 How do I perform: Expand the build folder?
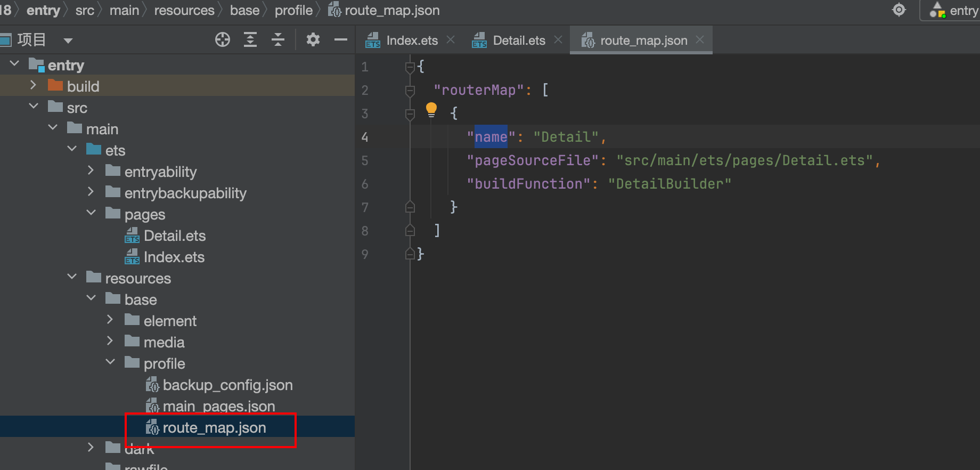click(x=33, y=85)
